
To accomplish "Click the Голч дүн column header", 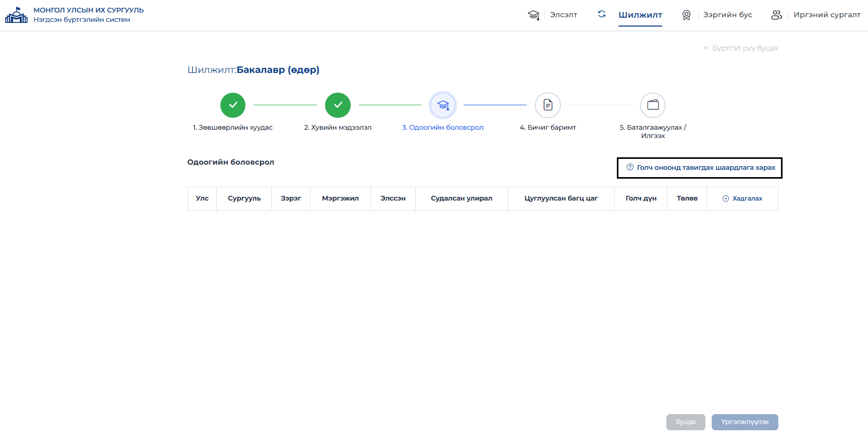I will 641,198.
